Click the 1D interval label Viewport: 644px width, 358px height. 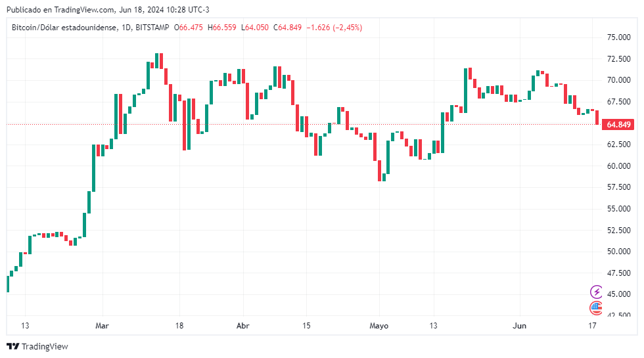click(127, 28)
